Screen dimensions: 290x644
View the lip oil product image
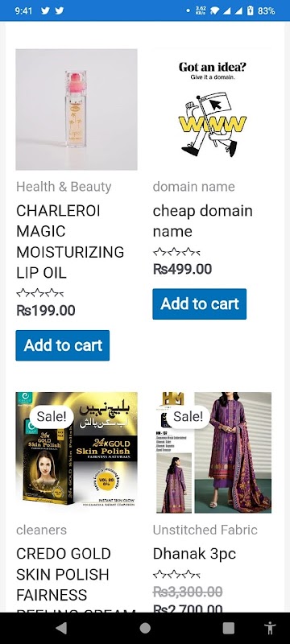point(77,109)
